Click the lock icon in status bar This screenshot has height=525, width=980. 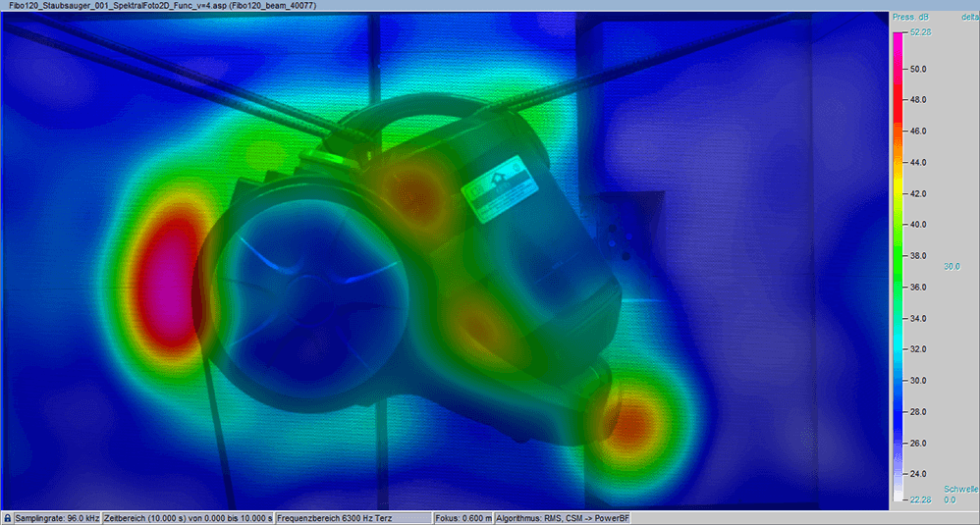pos(7,517)
